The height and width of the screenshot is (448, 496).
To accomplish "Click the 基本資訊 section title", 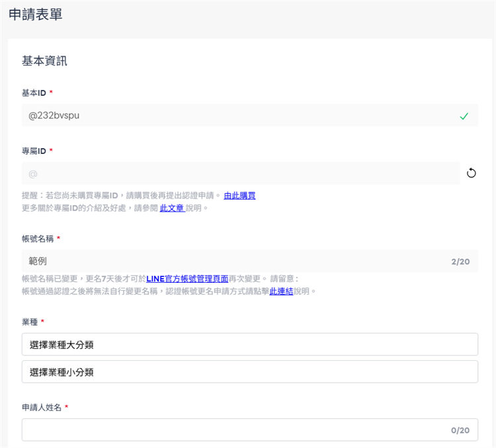I will coord(44,61).
